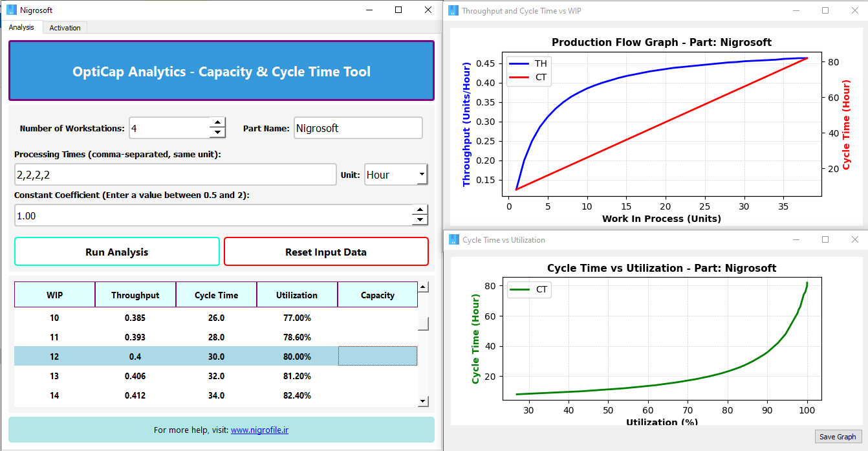The height and width of the screenshot is (451, 868).
Task: Increment the Constant Coefficient value
Action: pyautogui.click(x=420, y=210)
